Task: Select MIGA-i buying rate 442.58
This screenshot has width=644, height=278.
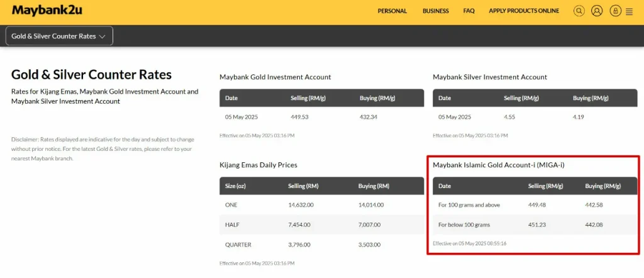Action: [x=594, y=205]
